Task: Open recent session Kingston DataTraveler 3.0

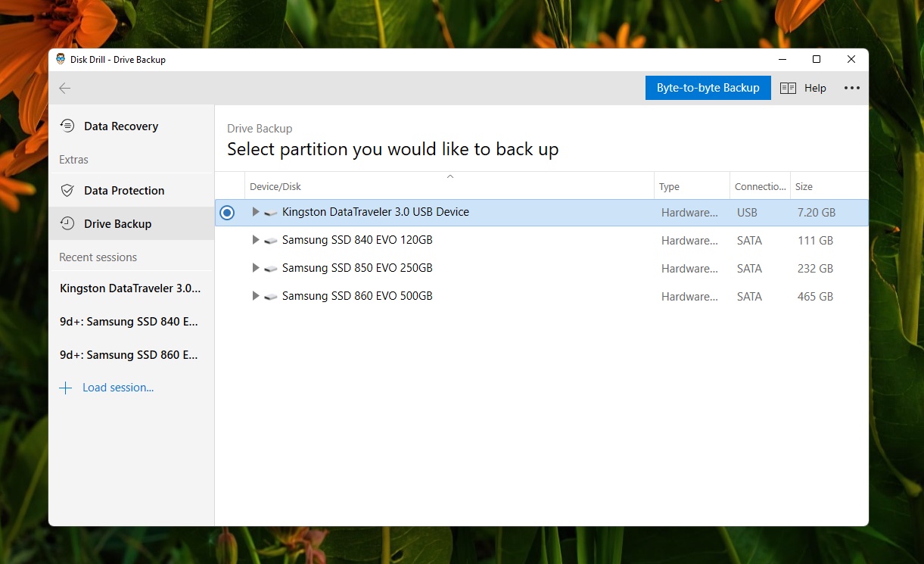Action: (x=132, y=288)
